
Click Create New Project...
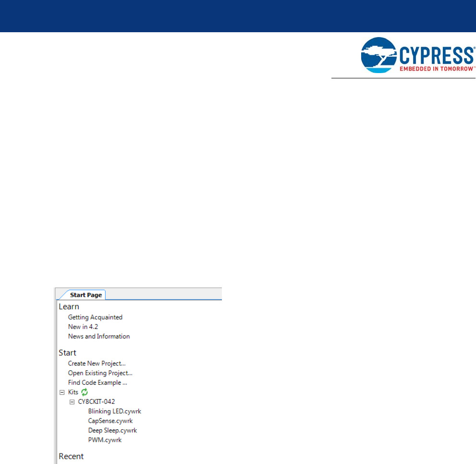click(x=97, y=364)
